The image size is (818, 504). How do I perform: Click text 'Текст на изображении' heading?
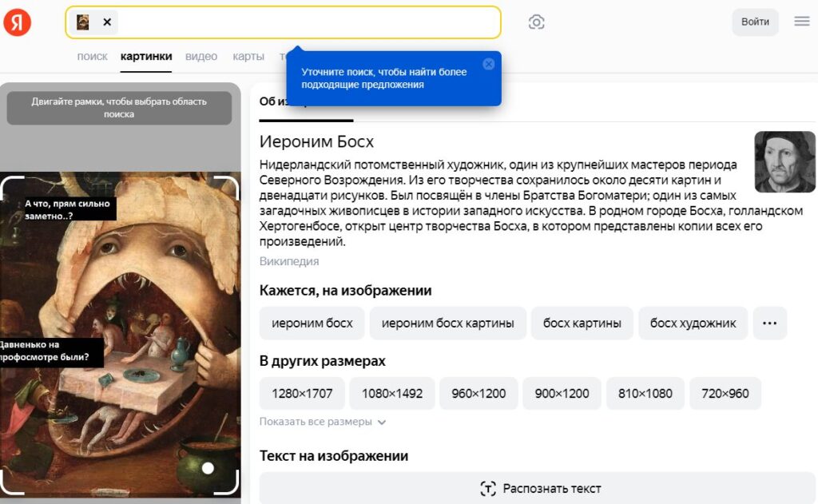334,456
